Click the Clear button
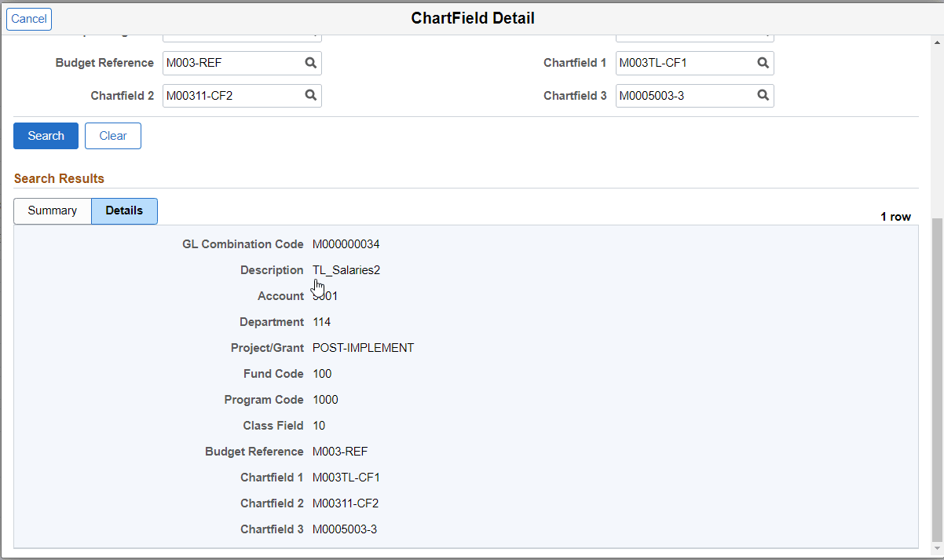The image size is (944, 560). [112, 135]
